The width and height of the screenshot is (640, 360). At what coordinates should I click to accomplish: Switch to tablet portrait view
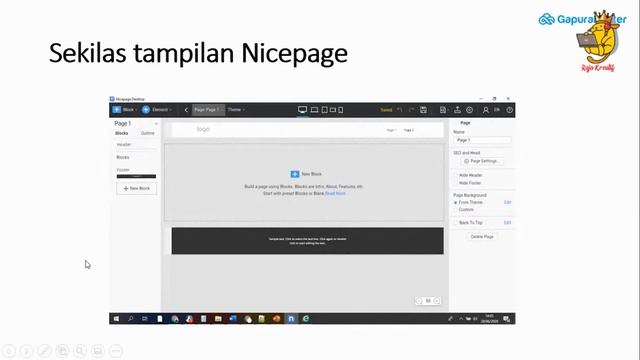(324, 110)
